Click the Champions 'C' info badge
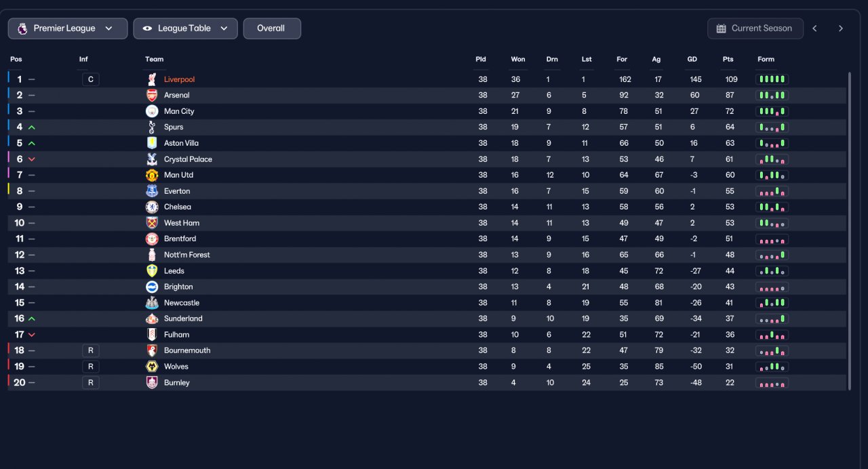 click(90, 79)
